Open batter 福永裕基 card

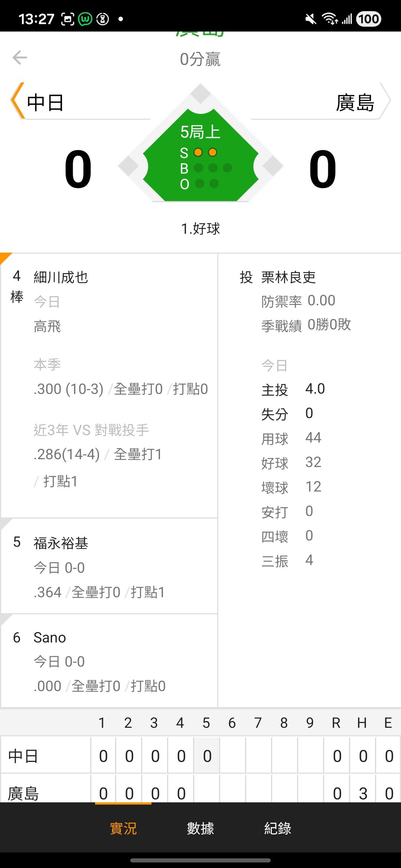[x=61, y=543]
